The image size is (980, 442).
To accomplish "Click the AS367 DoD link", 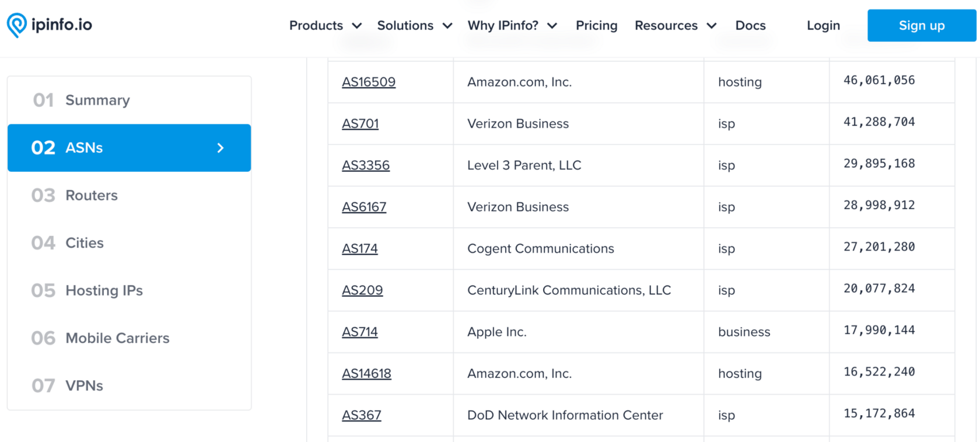I will point(361,416).
